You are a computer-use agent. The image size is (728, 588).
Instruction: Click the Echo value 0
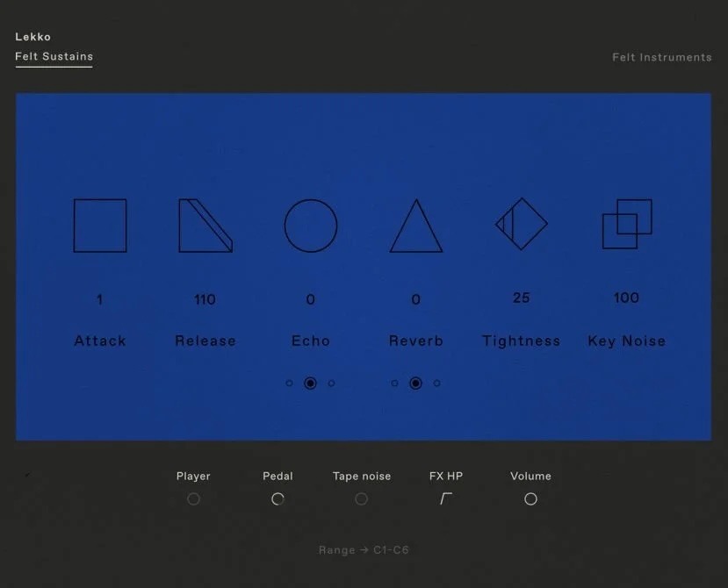[311, 299]
